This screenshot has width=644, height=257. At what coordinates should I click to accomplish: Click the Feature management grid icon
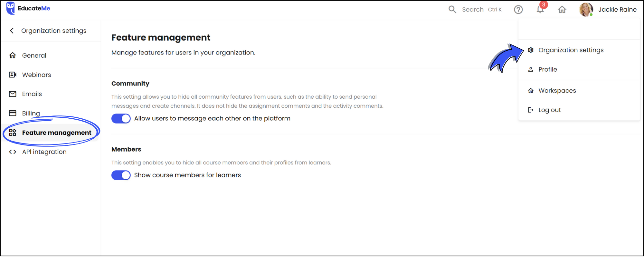click(x=13, y=133)
